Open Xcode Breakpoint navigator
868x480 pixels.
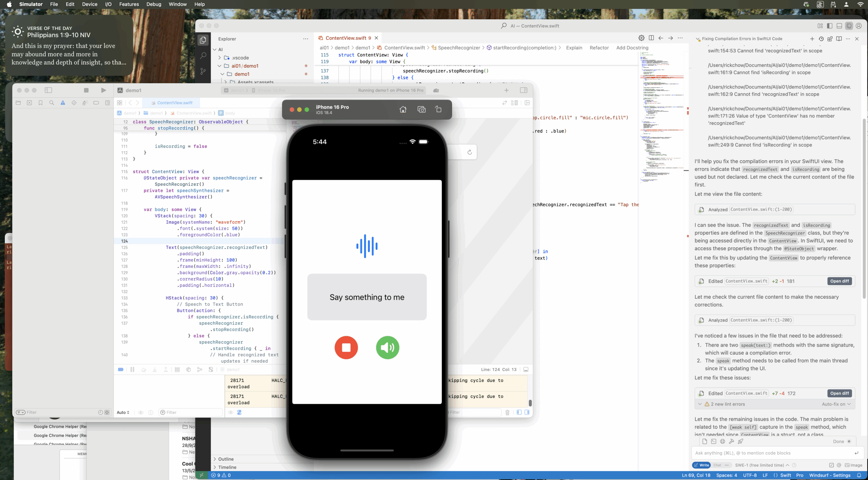(x=96, y=103)
